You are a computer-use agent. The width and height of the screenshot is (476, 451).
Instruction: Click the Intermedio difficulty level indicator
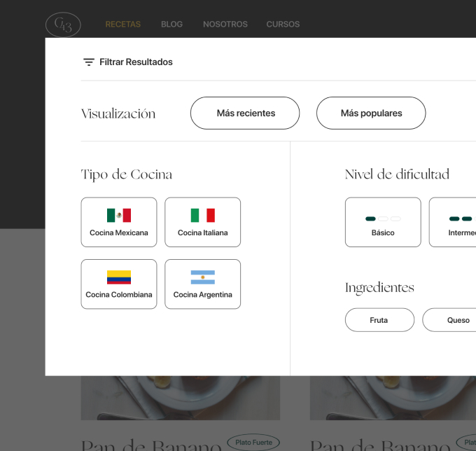pos(460,219)
